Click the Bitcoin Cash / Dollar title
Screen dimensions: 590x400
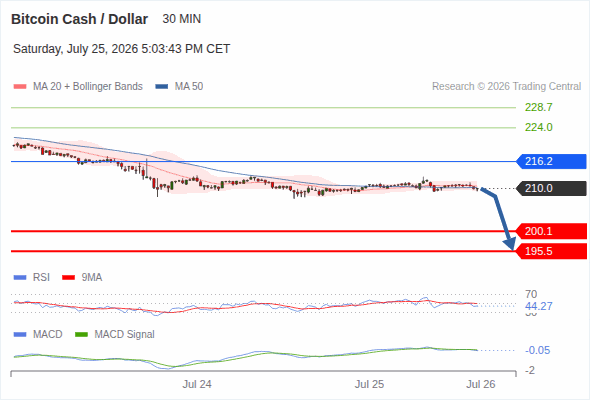pyautogui.click(x=79, y=19)
